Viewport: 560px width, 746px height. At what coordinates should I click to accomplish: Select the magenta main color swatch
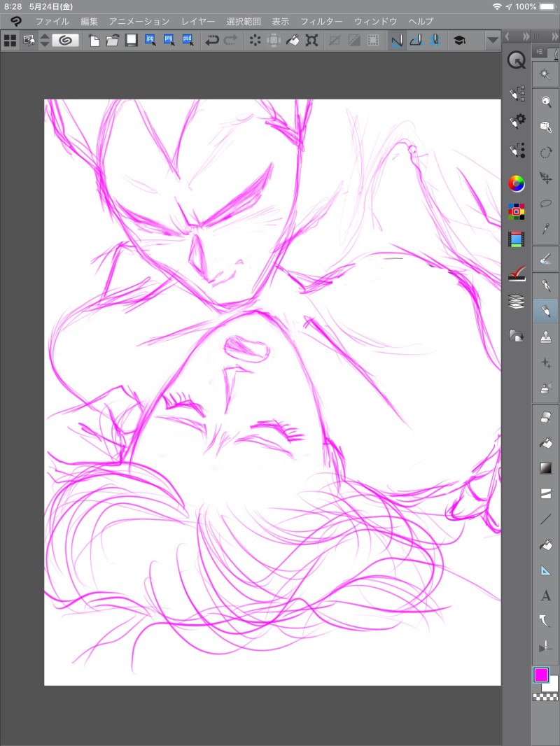tap(541, 675)
